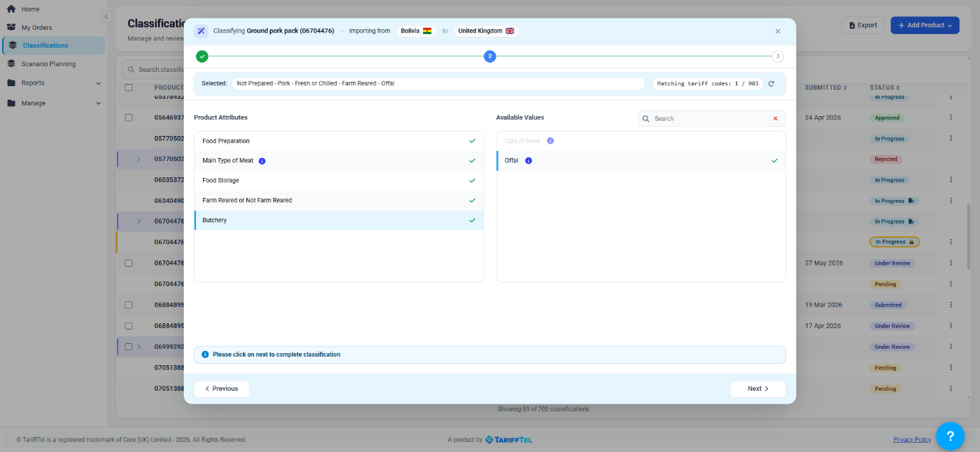
Task: Click the completed step 1 checkmark circle
Action: click(x=202, y=56)
